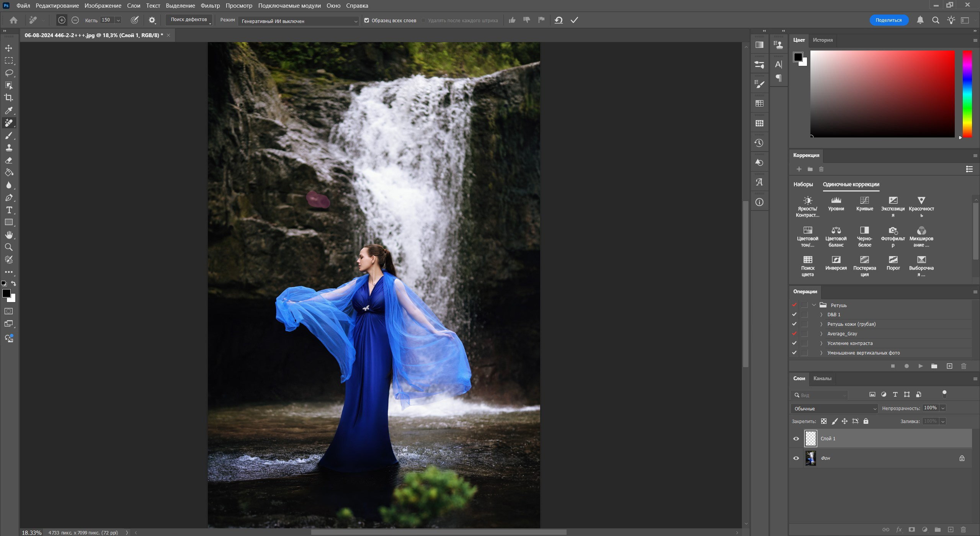980x536 pixels.
Task: Open the Генеративный ИИ выключен mode dropdown
Action: pyautogui.click(x=299, y=21)
